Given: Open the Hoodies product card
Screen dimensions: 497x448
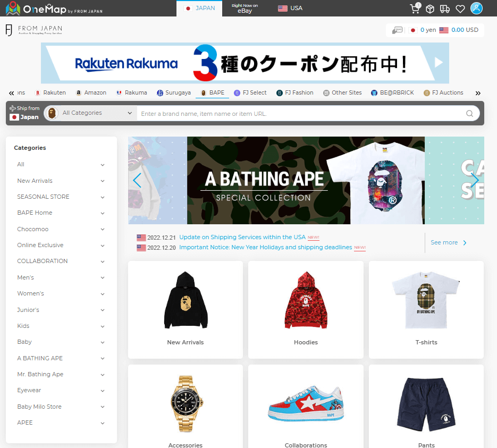Looking at the screenshot, I should click(306, 309).
